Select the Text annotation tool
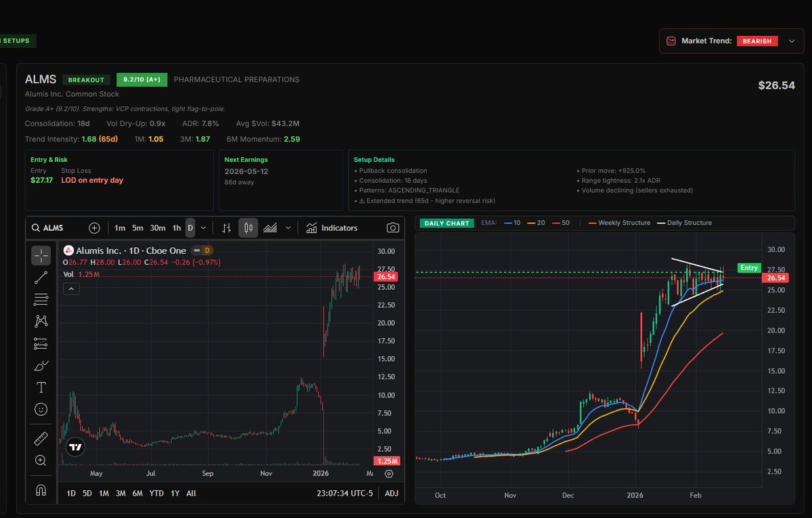 point(41,387)
